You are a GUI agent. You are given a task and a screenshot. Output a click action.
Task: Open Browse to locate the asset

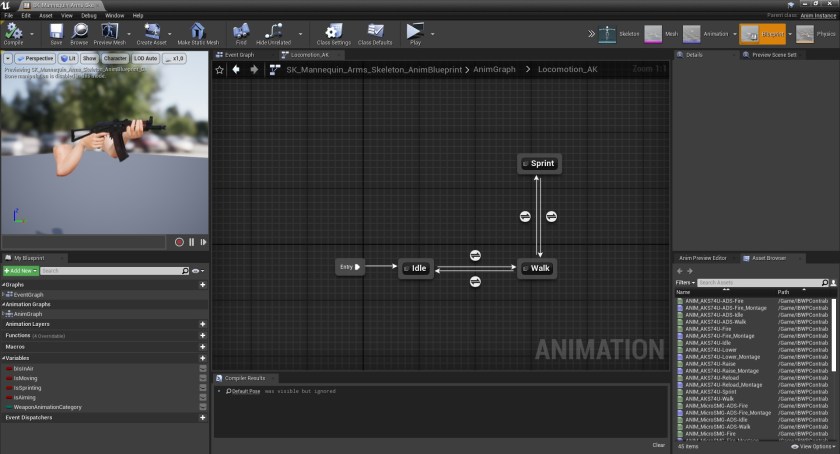pyautogui.click(x=79, y=32)
